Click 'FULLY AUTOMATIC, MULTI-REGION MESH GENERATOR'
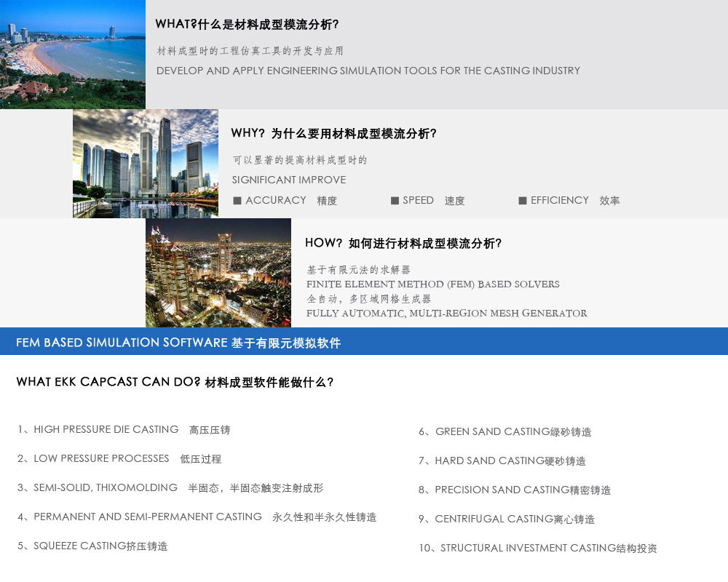 pyautogui.click(x=447, y=314)
